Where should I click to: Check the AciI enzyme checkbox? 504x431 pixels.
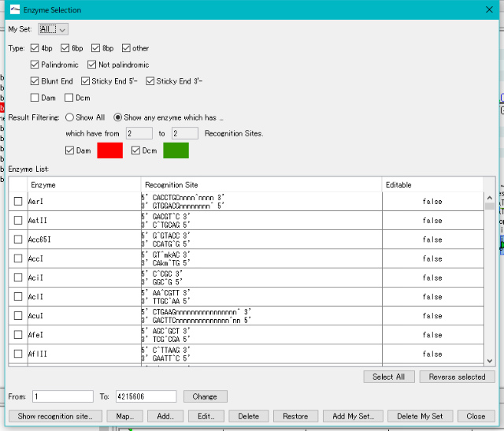coord(18,277)
